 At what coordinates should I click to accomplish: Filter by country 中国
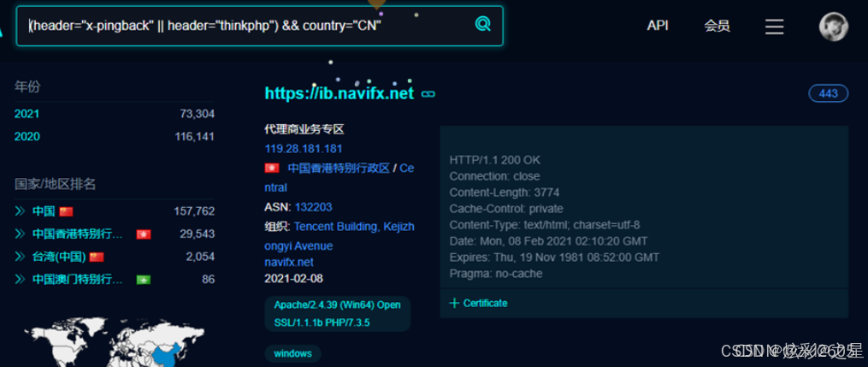pyautogui.click(x=43, y=211)
